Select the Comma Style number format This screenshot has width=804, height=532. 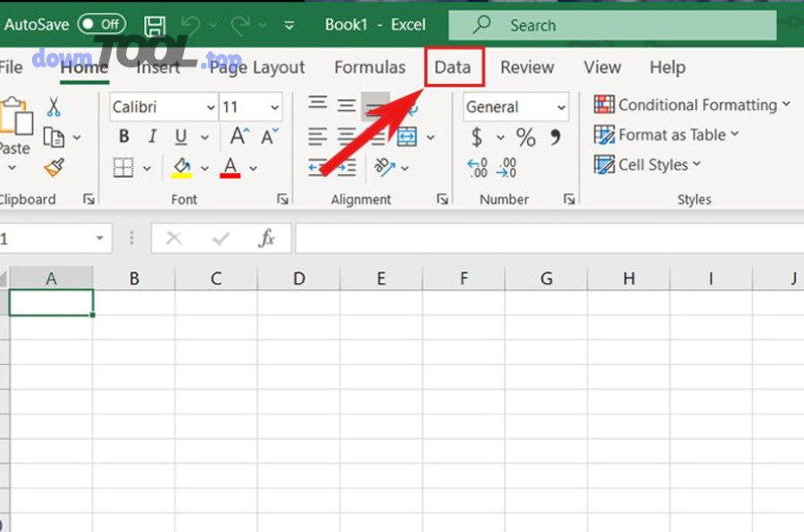click(555, 137)
